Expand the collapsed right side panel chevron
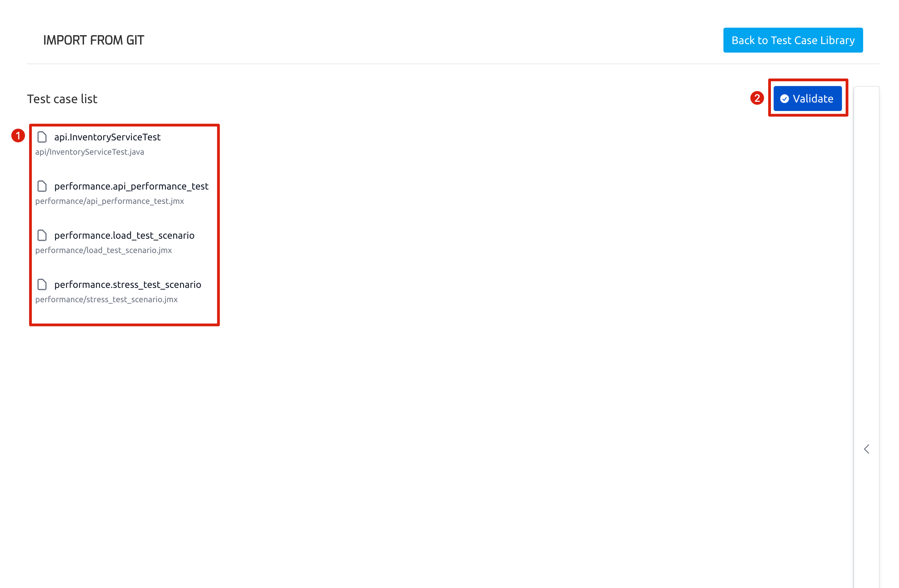 pos(866,449)
